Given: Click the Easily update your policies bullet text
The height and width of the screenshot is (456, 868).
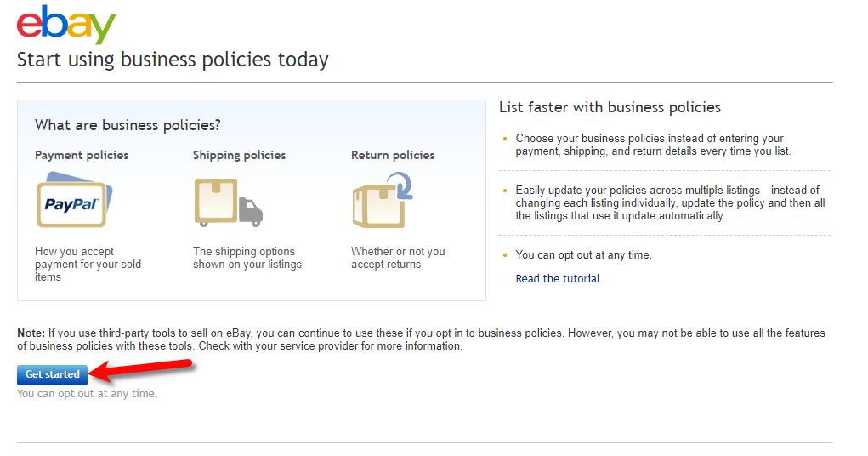Looking at the screenshot, I should (671, 202).
